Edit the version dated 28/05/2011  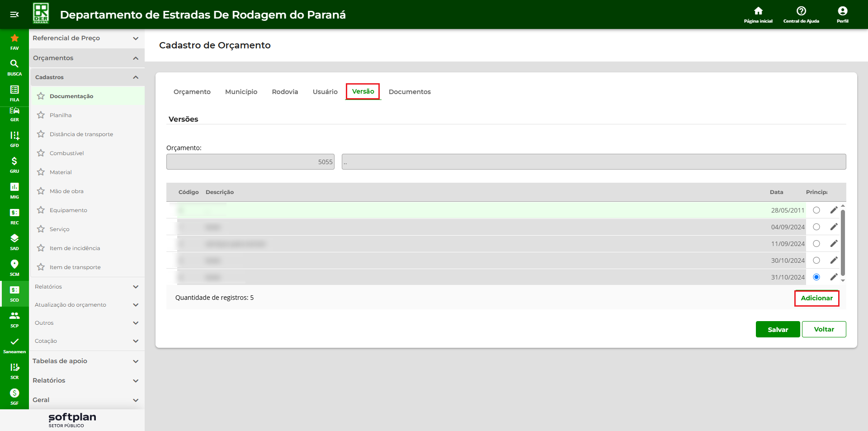pos(834,210)
